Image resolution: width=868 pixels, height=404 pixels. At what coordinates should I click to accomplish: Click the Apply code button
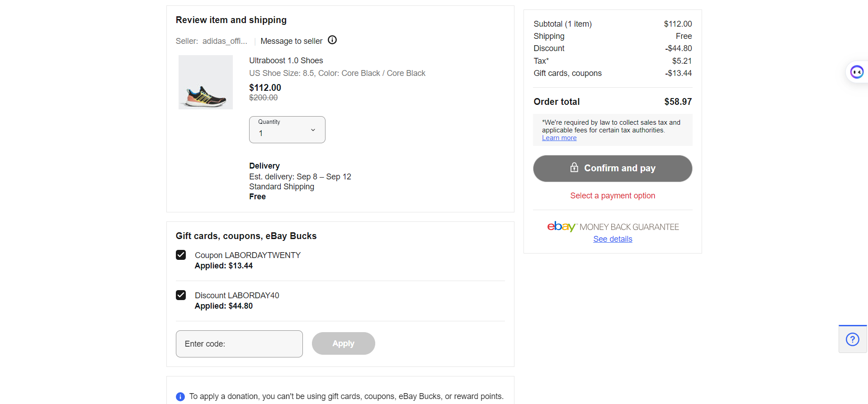point(344,343)
